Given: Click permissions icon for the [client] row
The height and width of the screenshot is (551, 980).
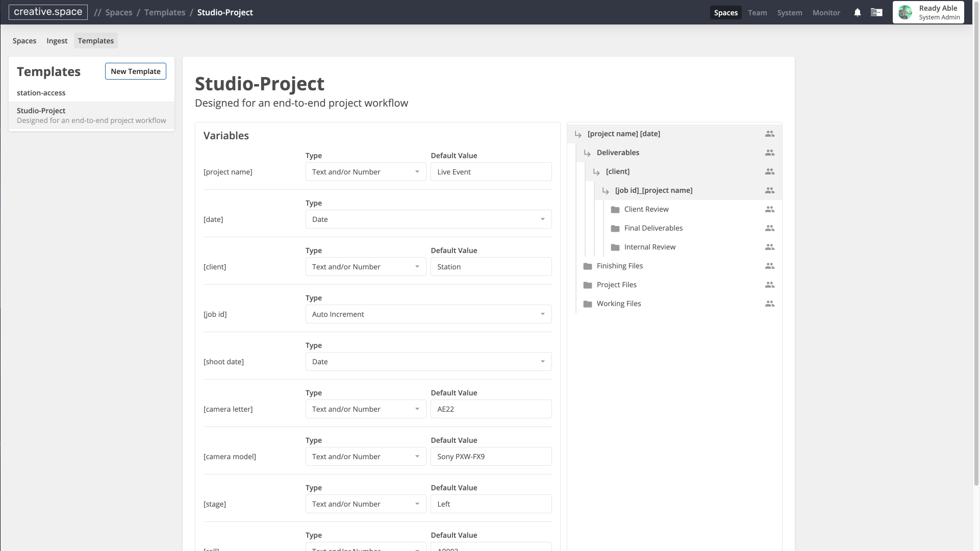Looking at the screenshot, I should tap(769, 171).
